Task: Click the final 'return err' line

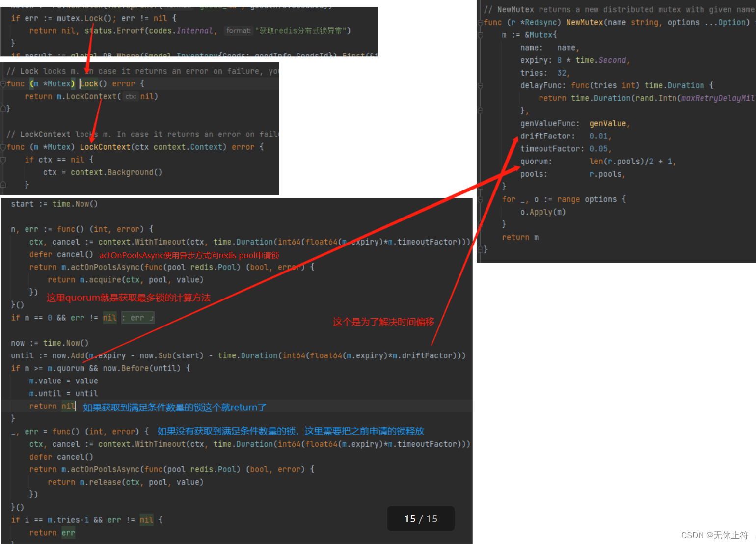Action: [52, 533]
